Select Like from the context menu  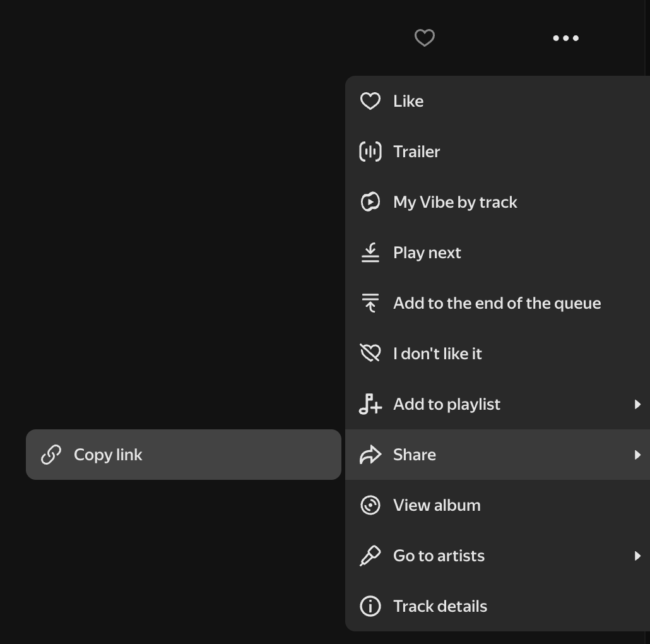click(497, 101)
